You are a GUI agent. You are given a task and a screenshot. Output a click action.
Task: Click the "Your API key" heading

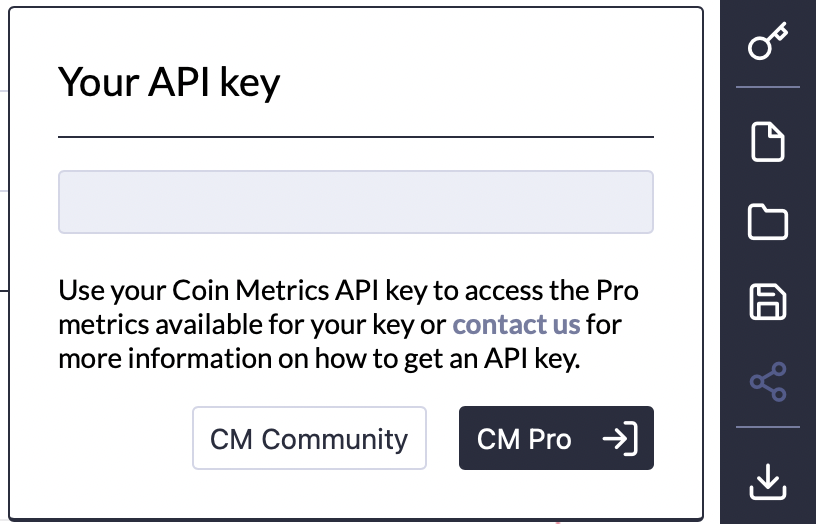169,81
